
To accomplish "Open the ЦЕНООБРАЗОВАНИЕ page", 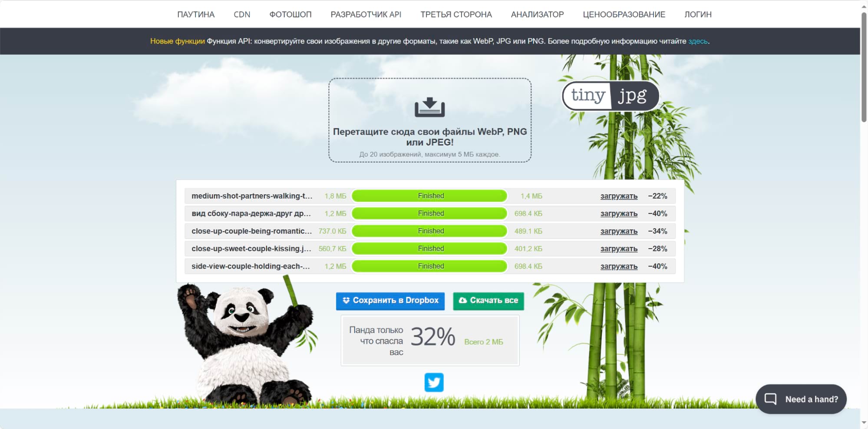I will pyautogui.click(x=624, y=14).
